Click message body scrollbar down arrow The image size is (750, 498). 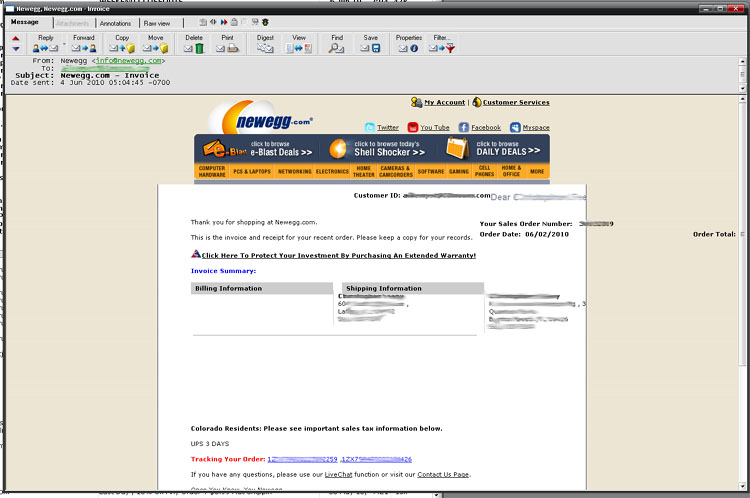coord(742,487)
